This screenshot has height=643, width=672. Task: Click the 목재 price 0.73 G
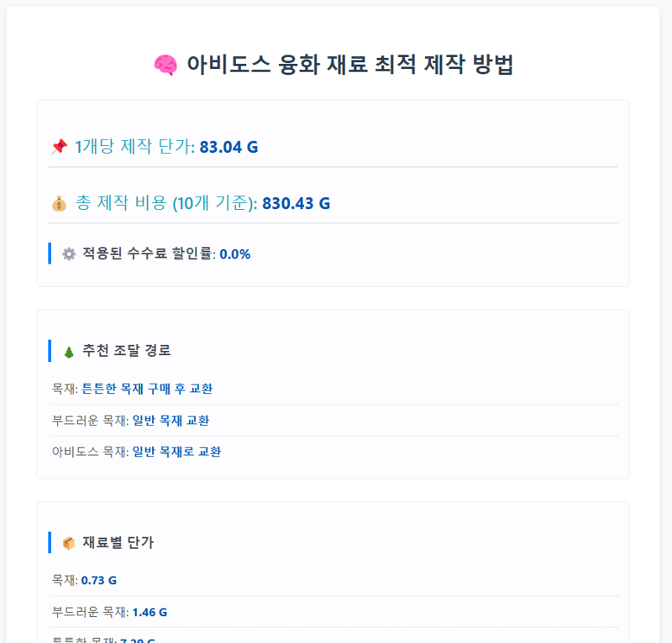click(x=99, y=580)
